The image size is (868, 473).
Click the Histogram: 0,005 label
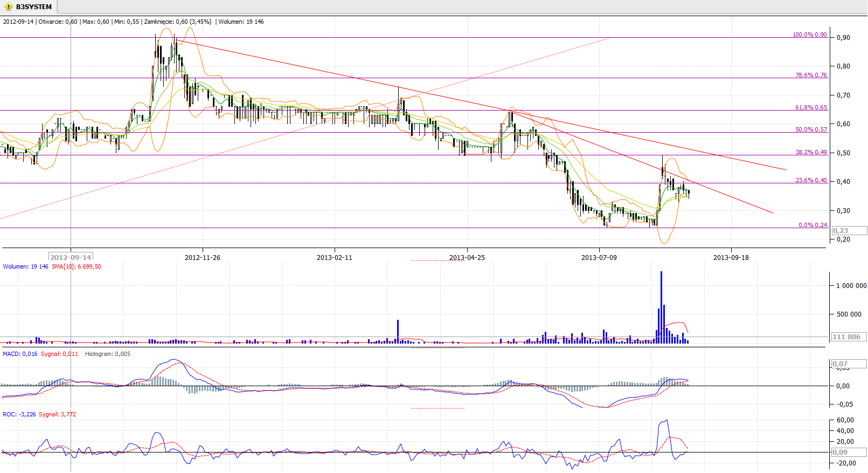pyautogui.click(x=107, y=354)
